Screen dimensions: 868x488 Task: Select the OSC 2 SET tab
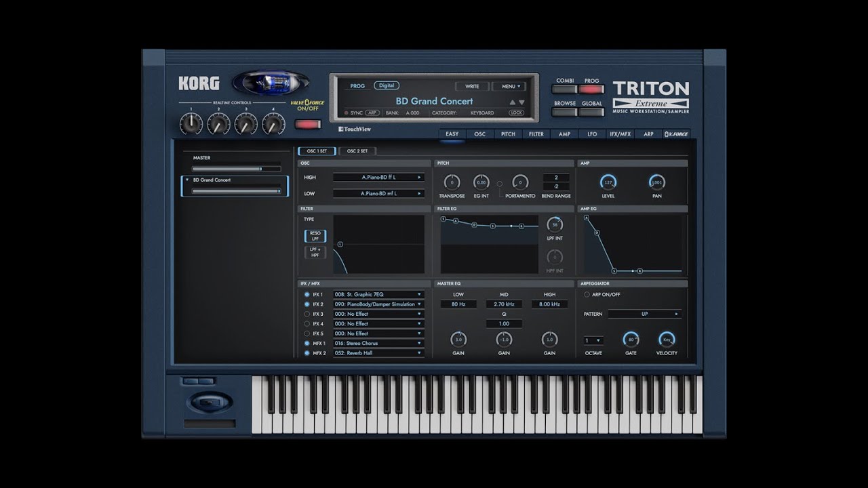[x=357, y=151]
